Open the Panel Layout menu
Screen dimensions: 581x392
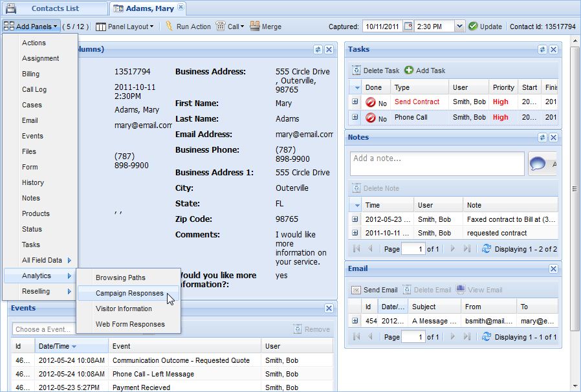click(124, 27)
